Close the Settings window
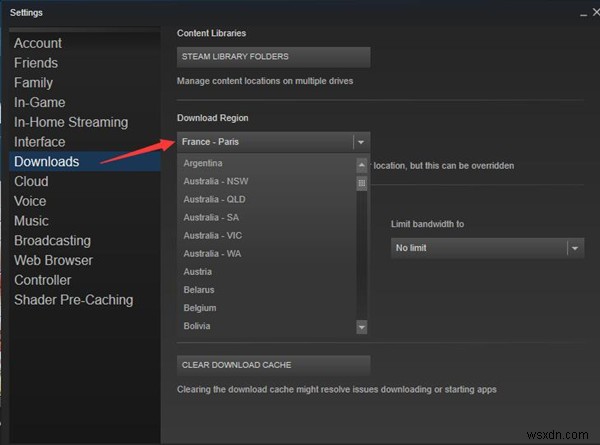Screen dimensions: 600x445 (x=596, y=13)
